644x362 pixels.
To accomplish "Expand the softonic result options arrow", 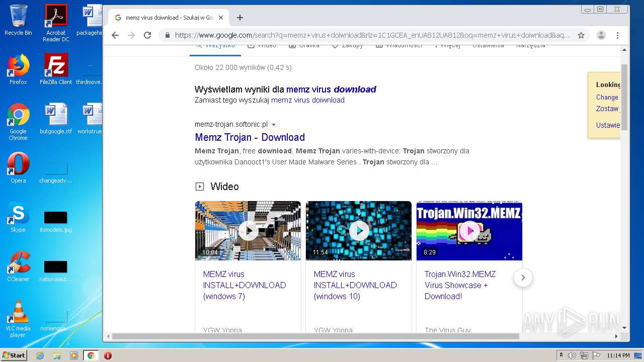I will 274,125.
